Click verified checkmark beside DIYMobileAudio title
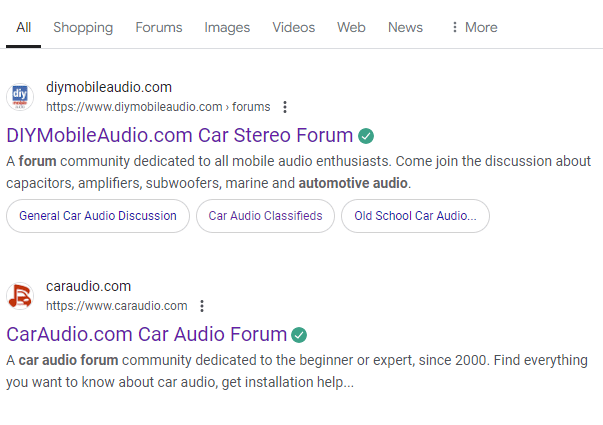 [x=366, y=136]
